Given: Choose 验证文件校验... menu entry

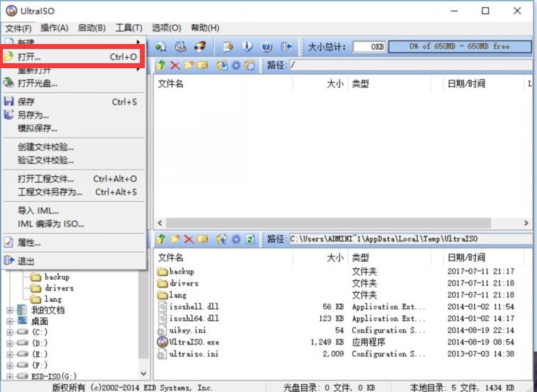Looking at the screenshot, I should 74,160.
